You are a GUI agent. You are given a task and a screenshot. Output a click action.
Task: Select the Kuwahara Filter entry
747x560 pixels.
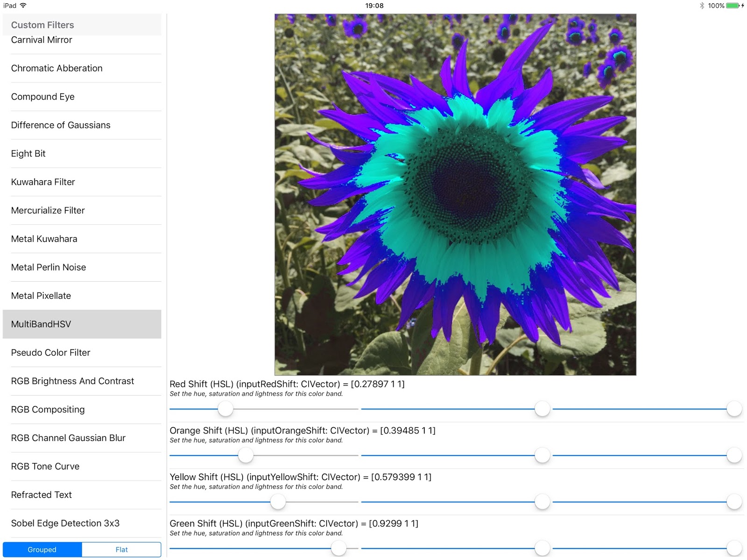click(43, 182)
